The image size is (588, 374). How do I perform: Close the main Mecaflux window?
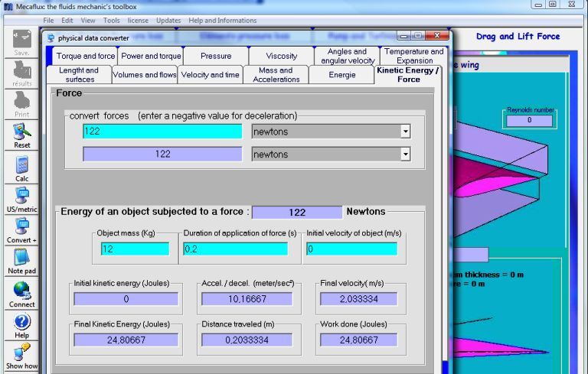572,5
